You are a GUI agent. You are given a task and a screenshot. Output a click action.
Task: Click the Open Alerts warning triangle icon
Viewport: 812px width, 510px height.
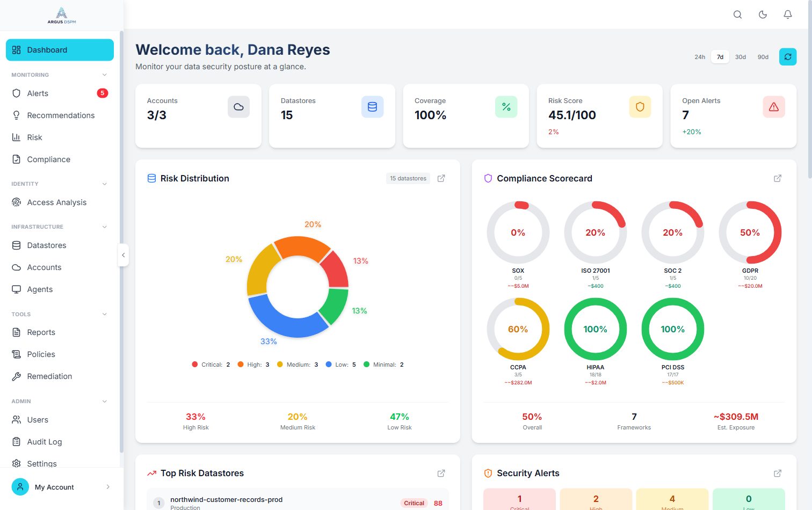(x=774, y=107)
